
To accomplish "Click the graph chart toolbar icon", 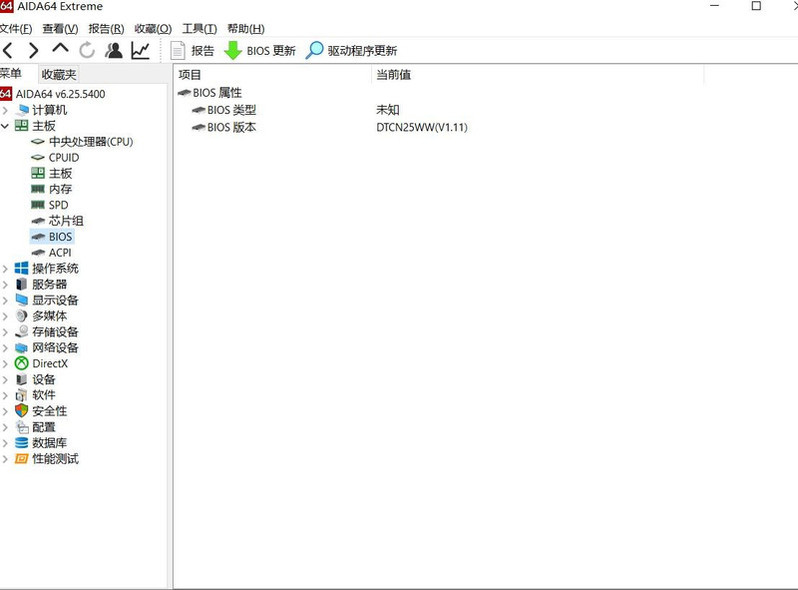I will (140, 50).
